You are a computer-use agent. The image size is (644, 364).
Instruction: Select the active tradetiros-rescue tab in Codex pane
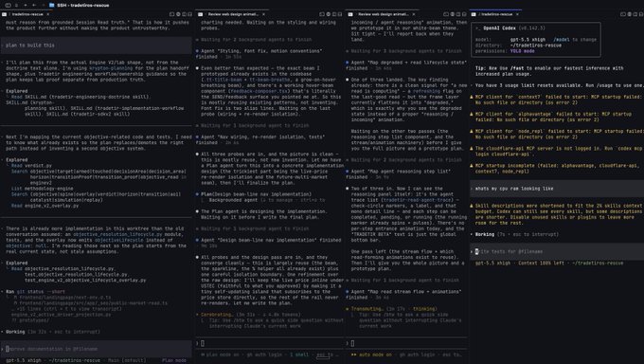pos(495,14)
